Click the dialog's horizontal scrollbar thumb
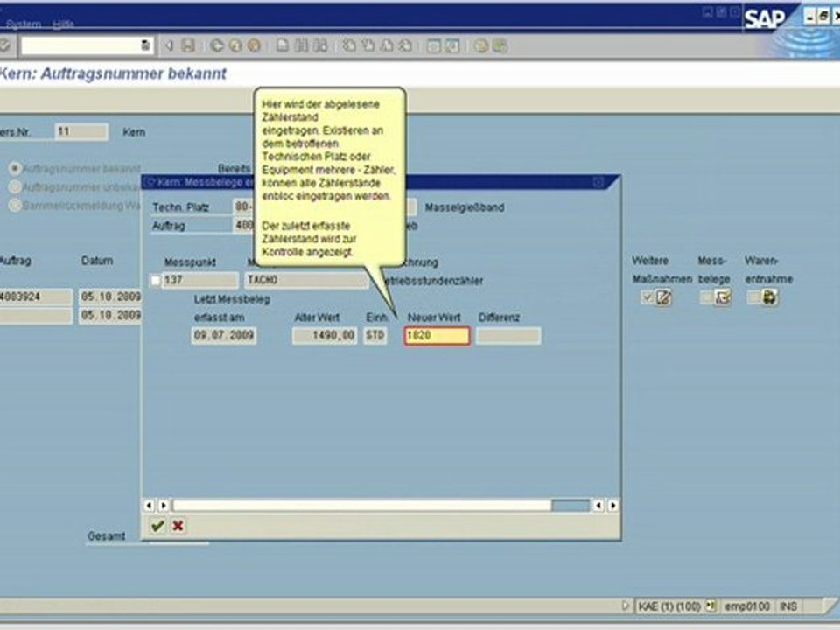840x630 pixels. click(x=362, y=505)
